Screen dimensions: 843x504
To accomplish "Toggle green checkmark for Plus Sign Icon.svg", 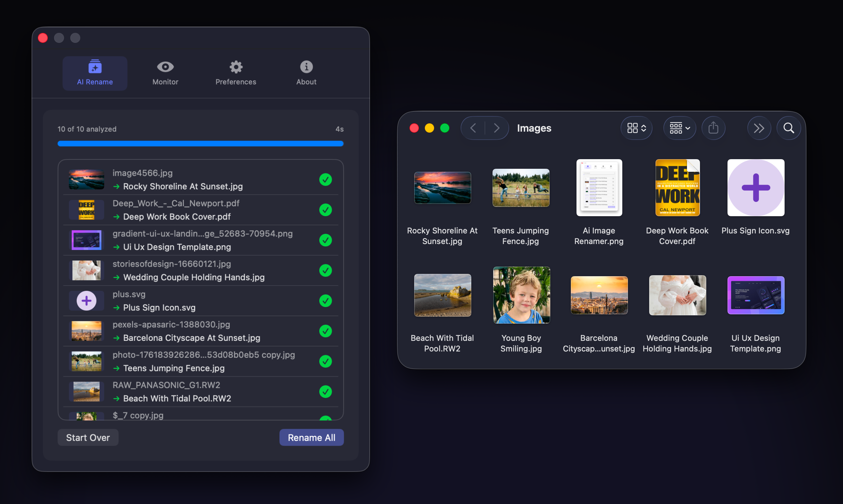I will 325,300.
